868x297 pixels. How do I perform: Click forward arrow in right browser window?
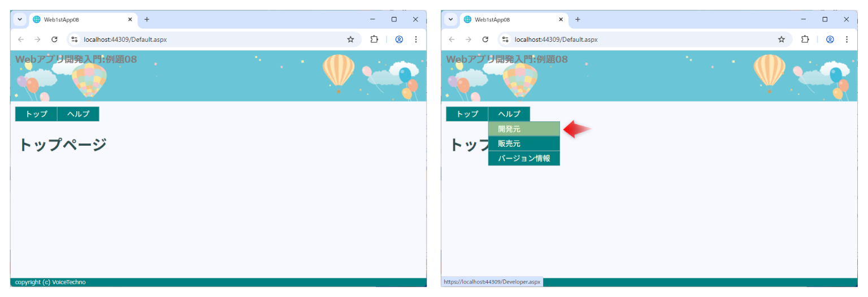tap(468, 40)
